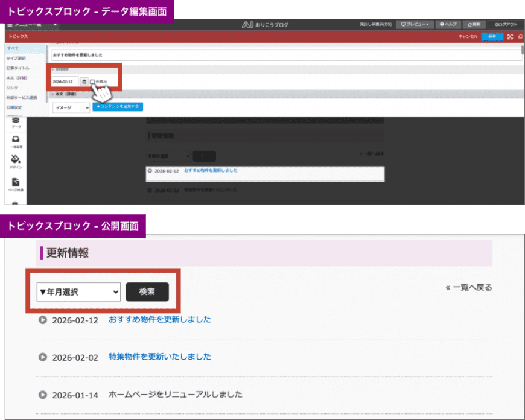The image size is (525, 420).
Task: Click the « 一覧へ戻る link
Action: [x=468, y=288]
